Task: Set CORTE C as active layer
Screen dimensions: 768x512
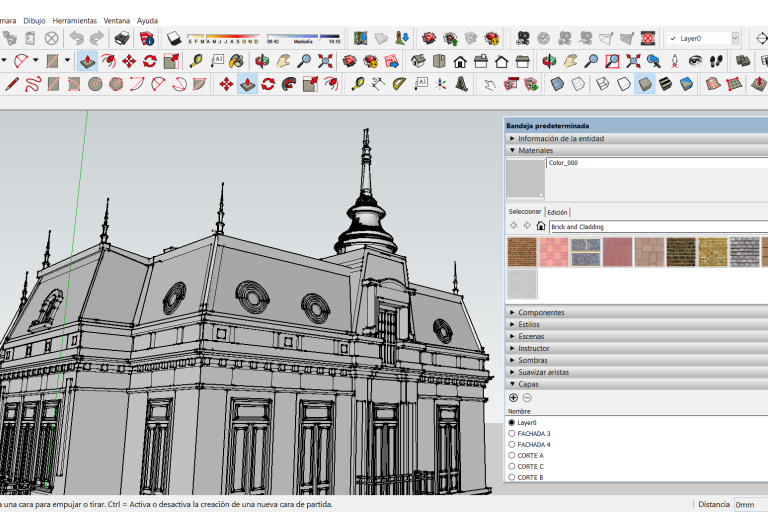Action: (x=512, y=466)
